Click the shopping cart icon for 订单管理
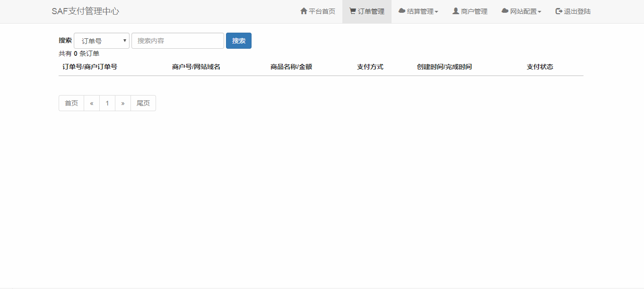644x289 pixels. click(x=352, y=11)
